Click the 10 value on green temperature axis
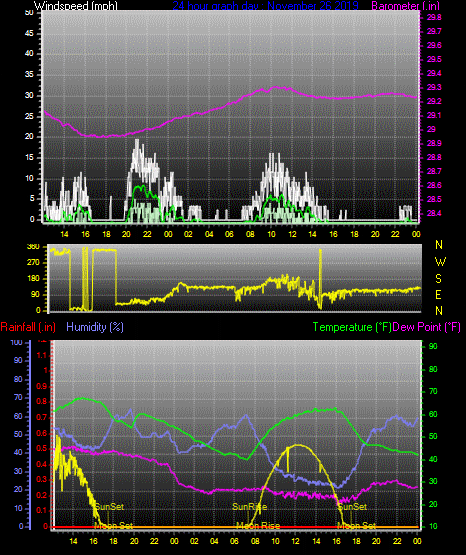The height and width of the screenshot is (555, 466). pyautogui.click(x=433, y=526)
